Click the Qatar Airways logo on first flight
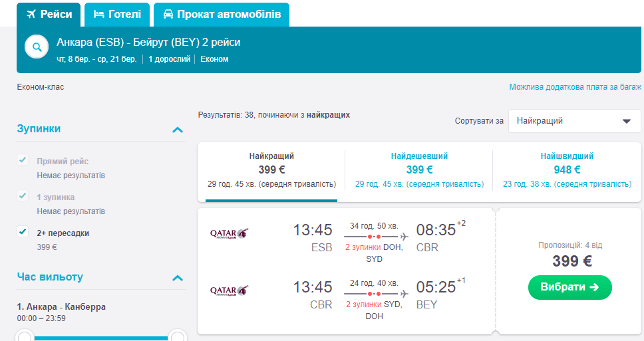The image size is (644, 341). [x=229, y=233]
